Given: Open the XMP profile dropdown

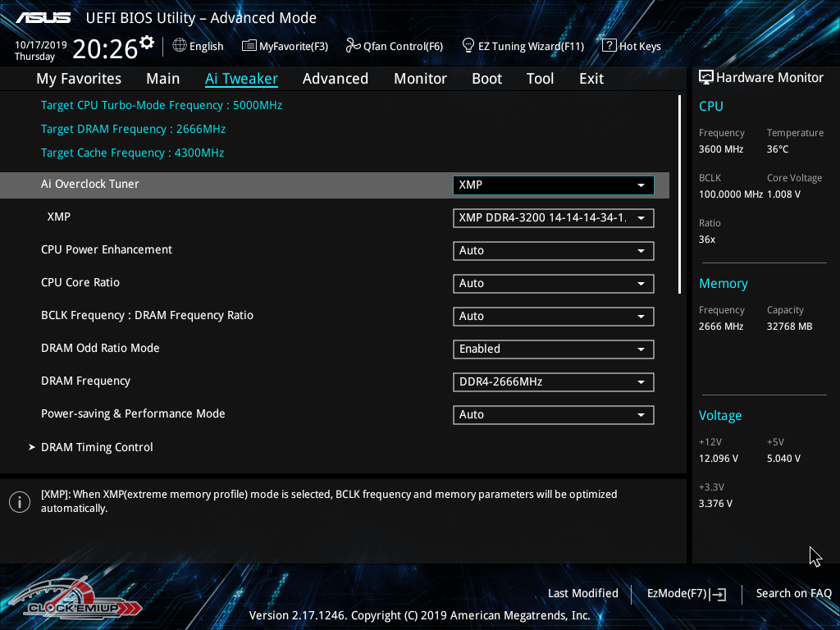Looking at the screenshot, I should [553, 218].
